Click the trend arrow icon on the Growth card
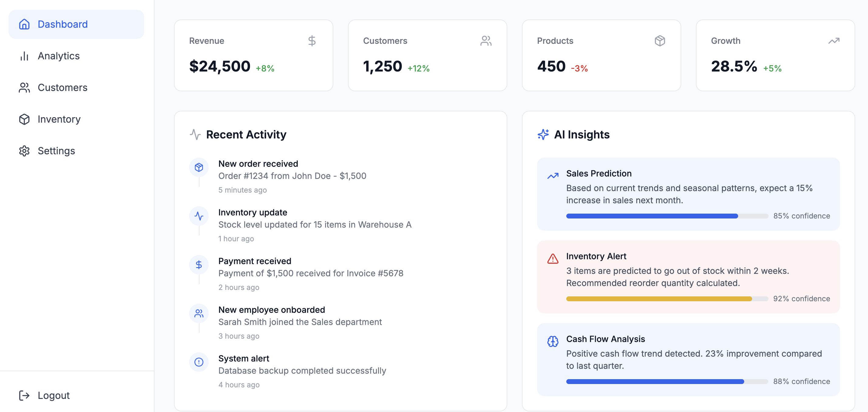 click(834, 40)
